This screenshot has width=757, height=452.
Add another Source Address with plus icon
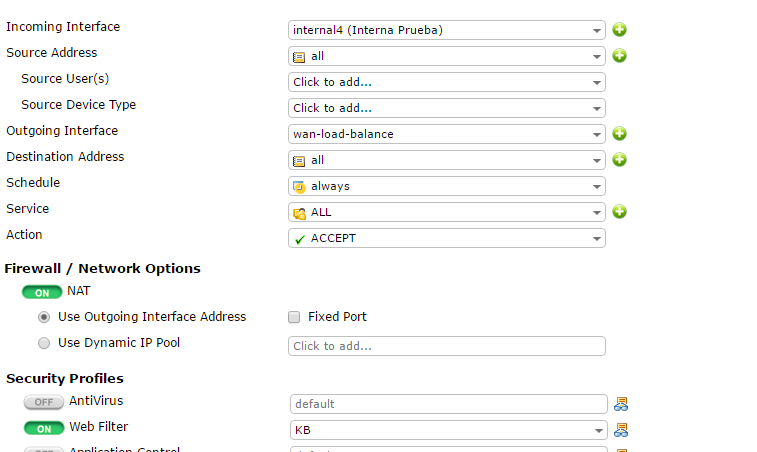[x=619, y=56]
